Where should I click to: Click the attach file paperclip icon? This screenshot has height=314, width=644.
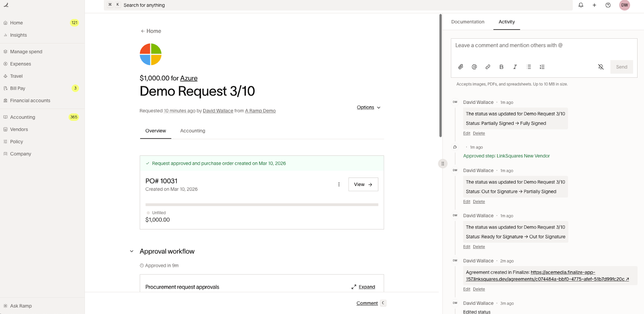(461, 67)
